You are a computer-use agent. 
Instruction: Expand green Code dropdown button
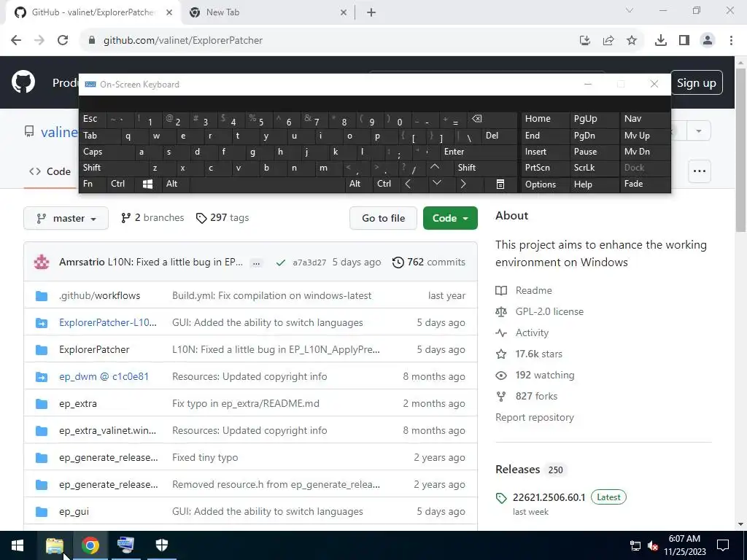[449, 218]
